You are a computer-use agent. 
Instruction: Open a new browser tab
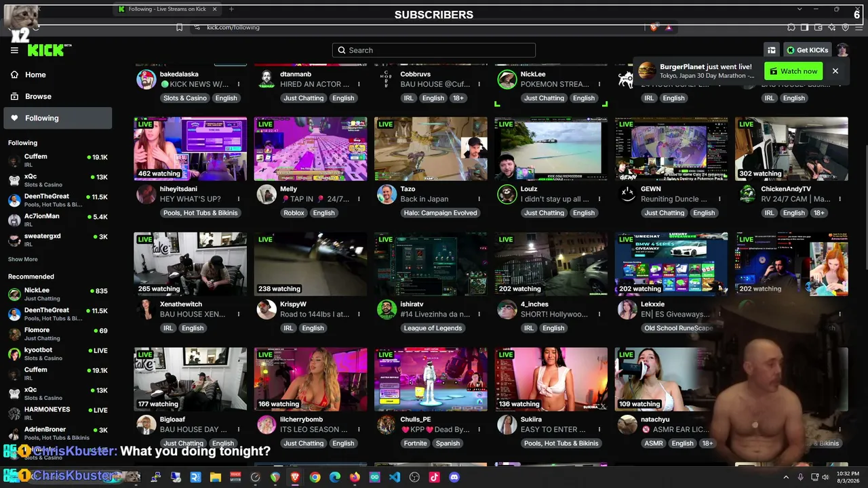click(231, 9)
